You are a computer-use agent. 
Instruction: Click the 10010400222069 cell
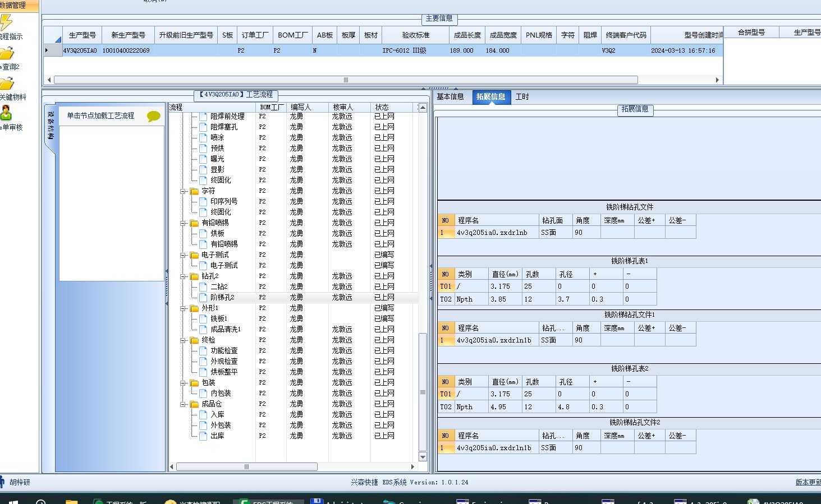(x=128, y=50)
